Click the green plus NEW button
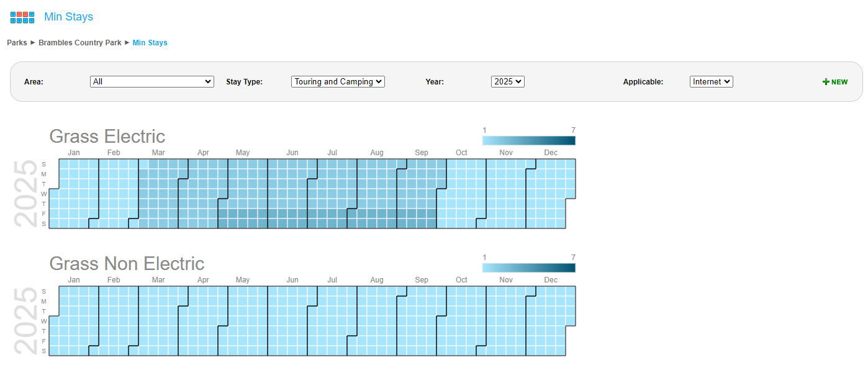Screen dimensions: 868x365 pos(835,82)
